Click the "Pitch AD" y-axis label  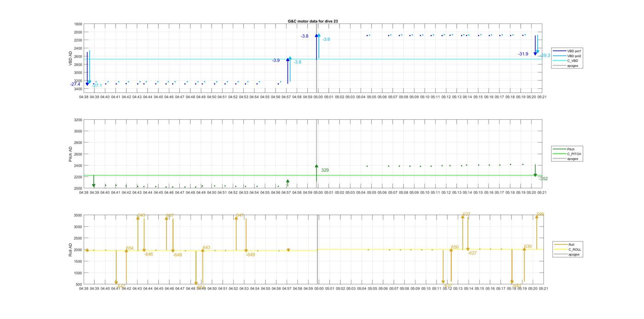point(71,154)
